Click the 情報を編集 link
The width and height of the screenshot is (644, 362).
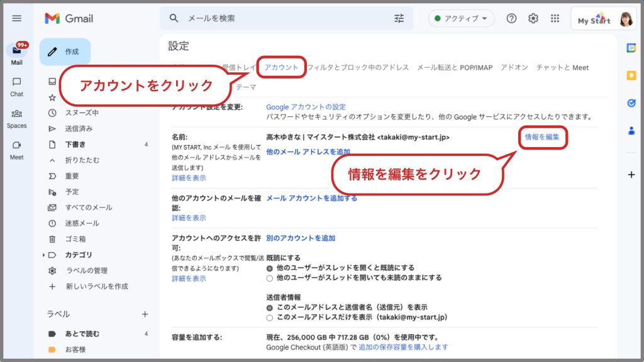[x=542, y=136]
